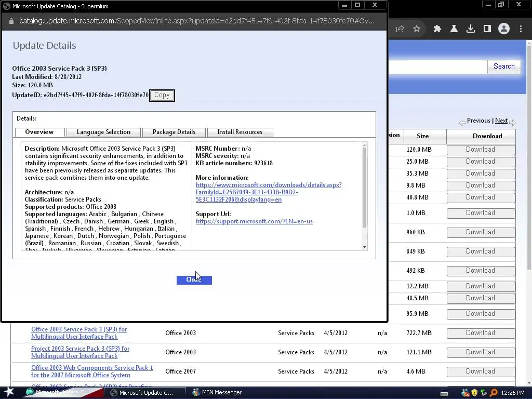
Task: Click the orange magnifier tray icon
Action: click(494, 393)
